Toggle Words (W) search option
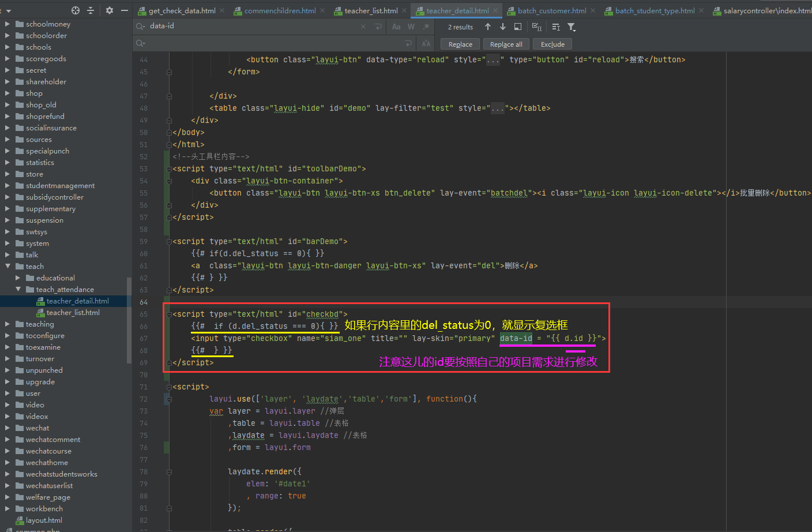The height and width of the screenshot is (532, 812). [411, 27]
